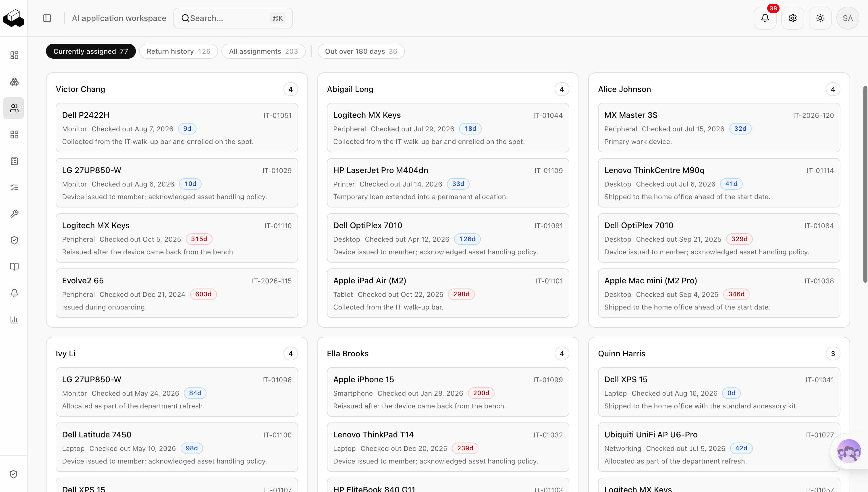This screenshot has height=492, width=868.
Task: Open settings via the gear icon
Action: pyautogui.click(x=793, y=18)
